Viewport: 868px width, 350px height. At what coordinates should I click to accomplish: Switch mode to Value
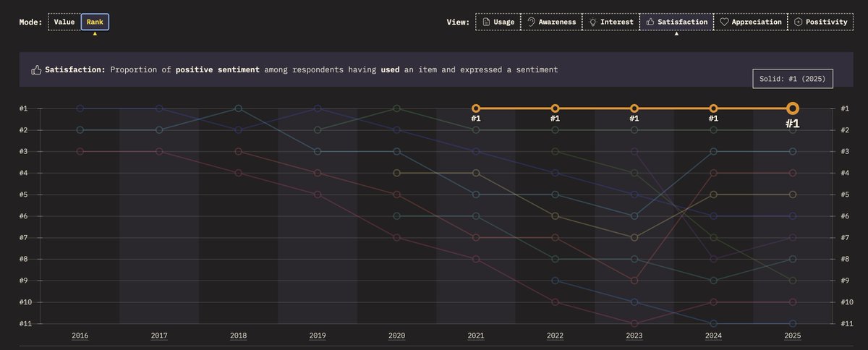tap(64, 22)
